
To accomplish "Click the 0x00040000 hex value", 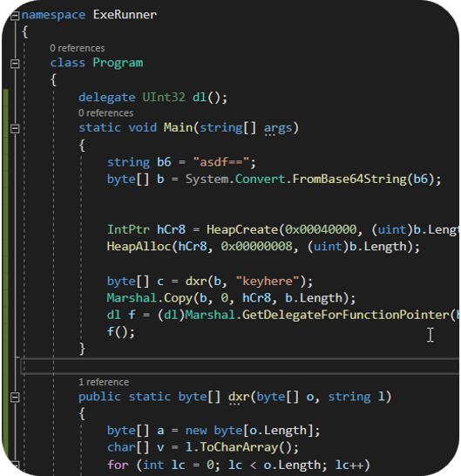I will (x=321, y=230).
